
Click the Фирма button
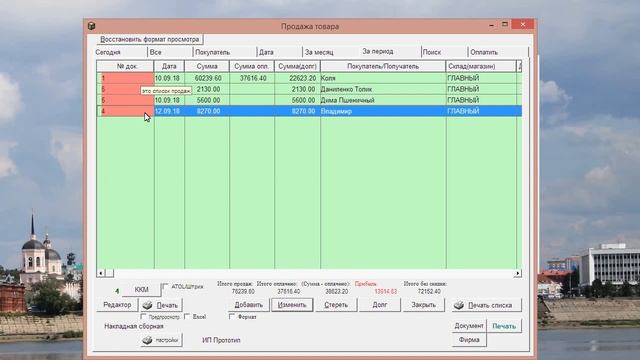point(469,340)
